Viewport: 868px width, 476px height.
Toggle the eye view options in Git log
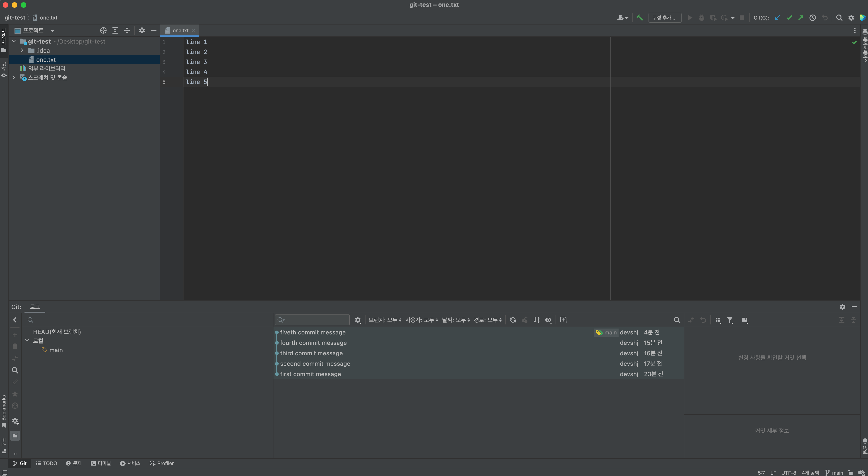click(x=549, y=320)
